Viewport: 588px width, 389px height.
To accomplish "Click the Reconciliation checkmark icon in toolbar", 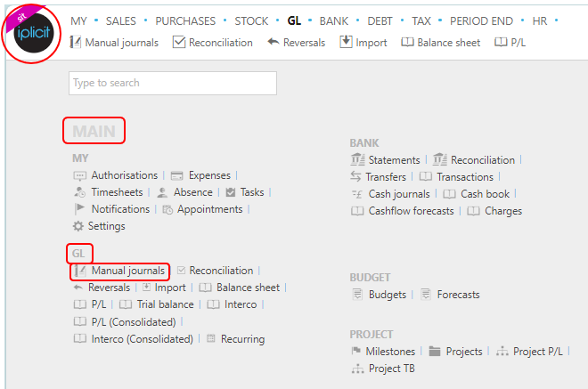I will point(179,42).
